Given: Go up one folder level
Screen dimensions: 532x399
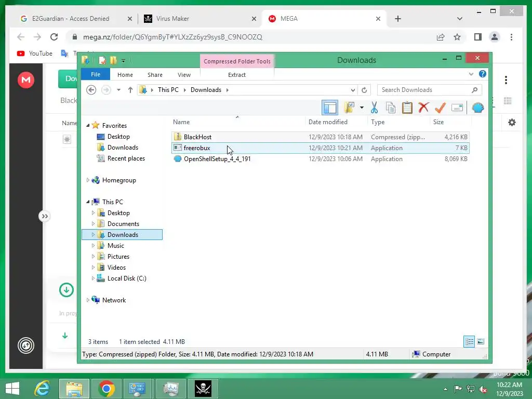Looking at the screenshot, I should (130, 90).
